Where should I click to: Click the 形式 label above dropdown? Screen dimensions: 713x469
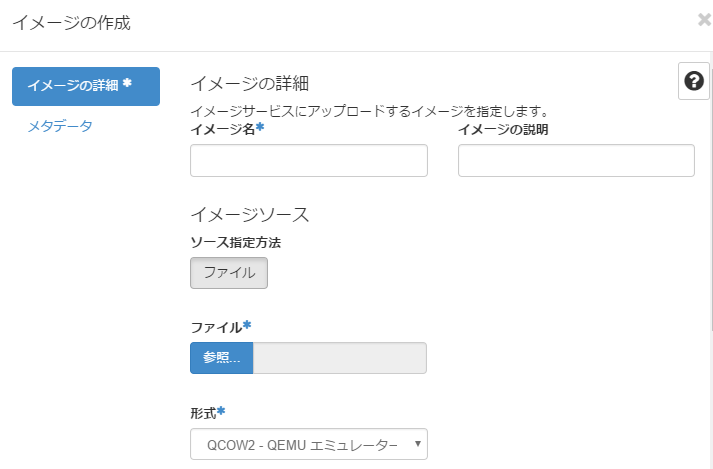(207, 412)
